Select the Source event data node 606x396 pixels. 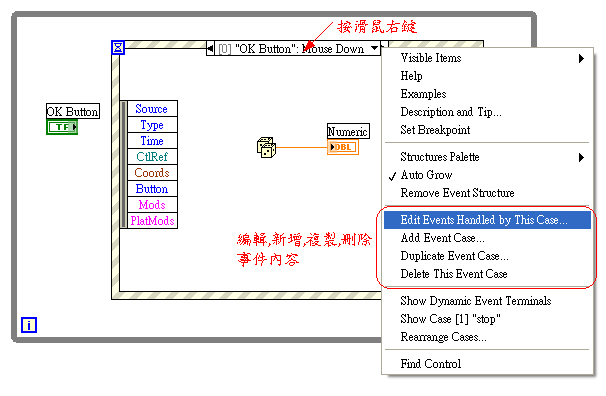tap(152, 109)
